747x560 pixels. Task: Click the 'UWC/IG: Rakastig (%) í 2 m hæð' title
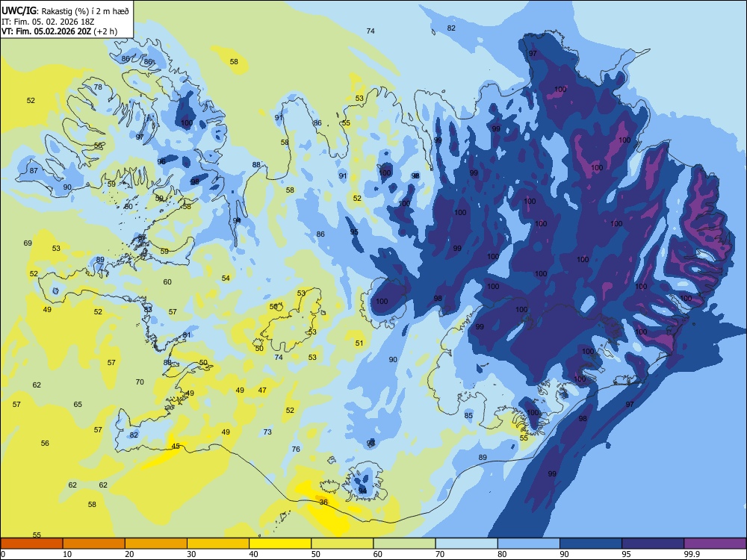click(65, 10)
